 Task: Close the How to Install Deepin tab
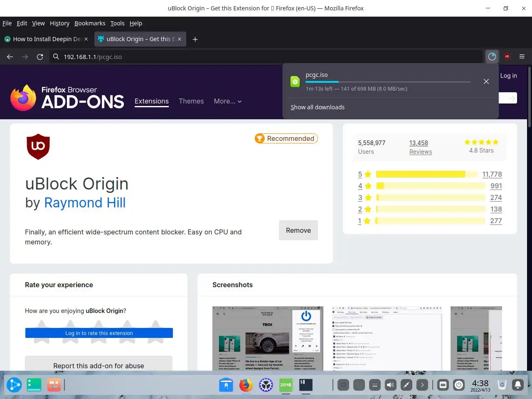click(x=86, y=39)
